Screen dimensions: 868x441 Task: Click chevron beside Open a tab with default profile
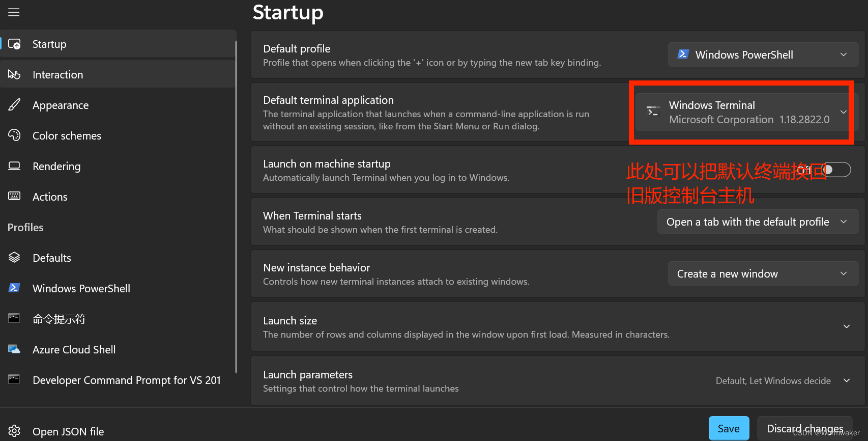point(844,222)
